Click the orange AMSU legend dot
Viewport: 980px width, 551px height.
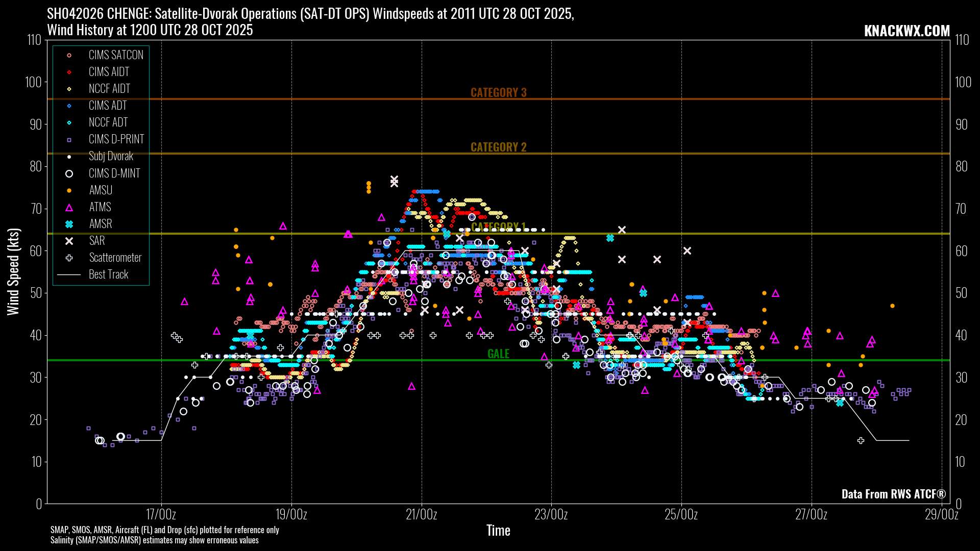pos(69,190)
